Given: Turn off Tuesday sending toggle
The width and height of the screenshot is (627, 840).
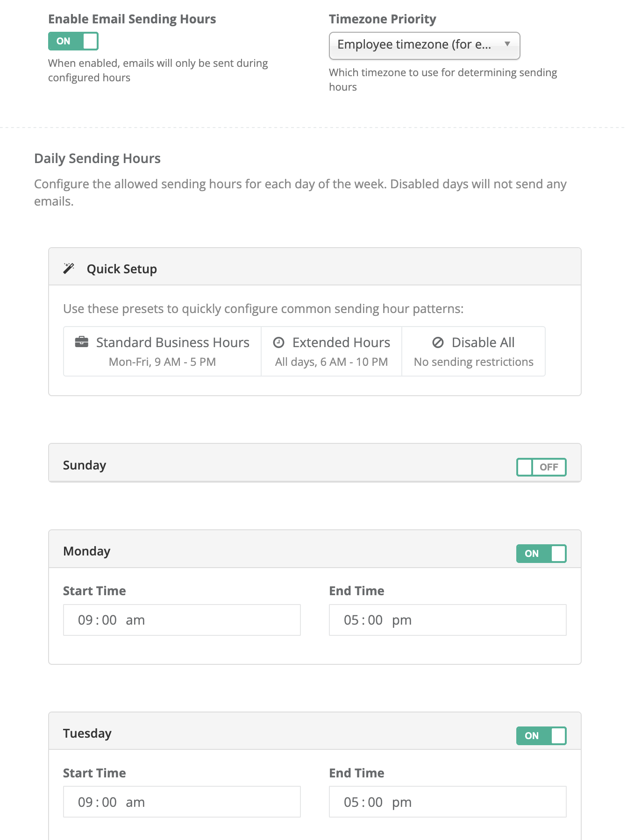Looking at the screenshot, I should [541, 736].
